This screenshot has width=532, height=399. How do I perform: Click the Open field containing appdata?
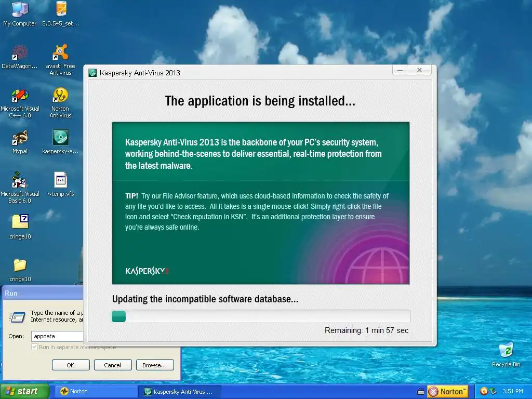coord(57,336)
